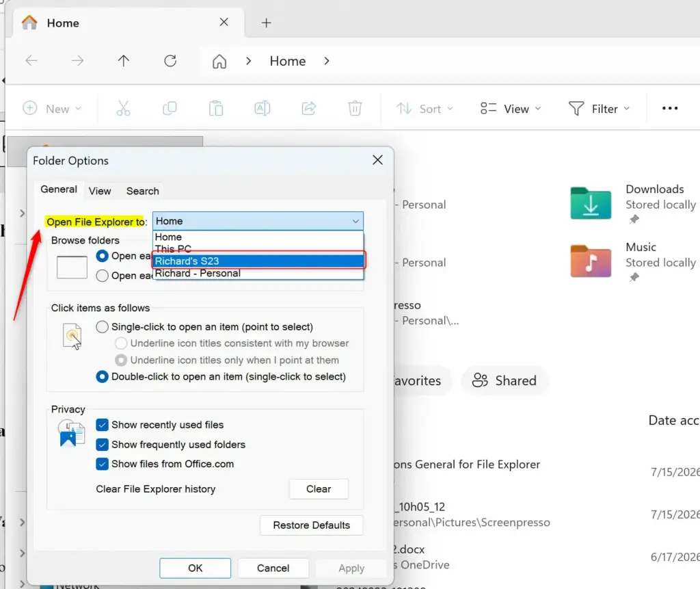Add a new tab with plus
The width and height of the screenshot is (700, 589).
click(x=266, y=23)
